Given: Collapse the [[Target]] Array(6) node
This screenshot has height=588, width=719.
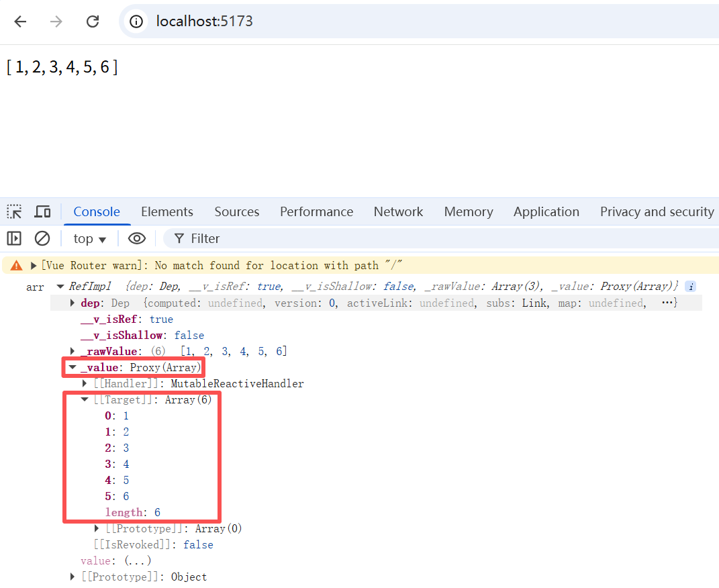Looking at the screenshot, I should coord(85,399).
